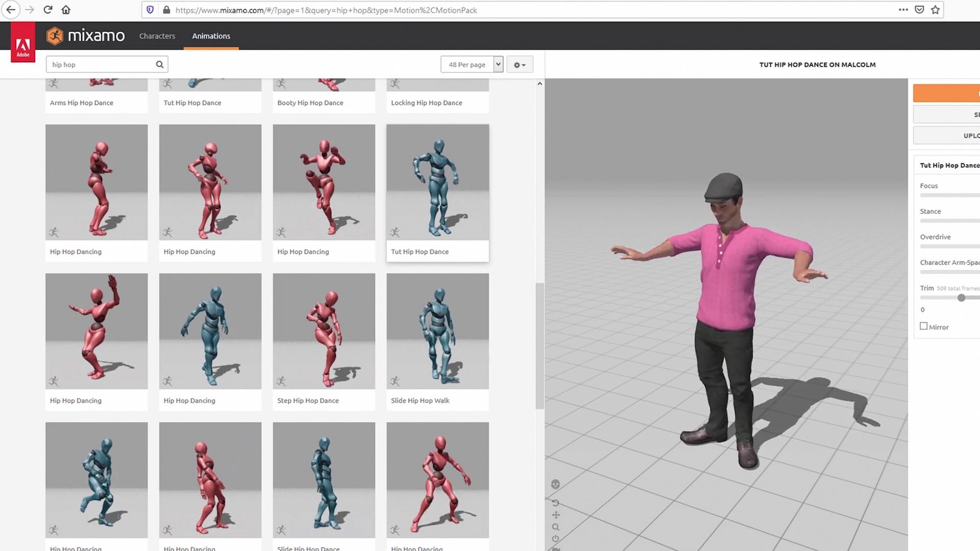Adjust the Trim slider handle
The image size is (980, 551).
pyautogui.click(x=961, y=298)
